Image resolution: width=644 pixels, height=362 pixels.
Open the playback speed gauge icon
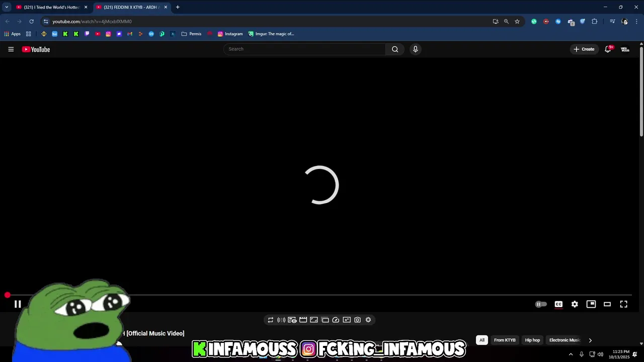[x=336, y=320]
